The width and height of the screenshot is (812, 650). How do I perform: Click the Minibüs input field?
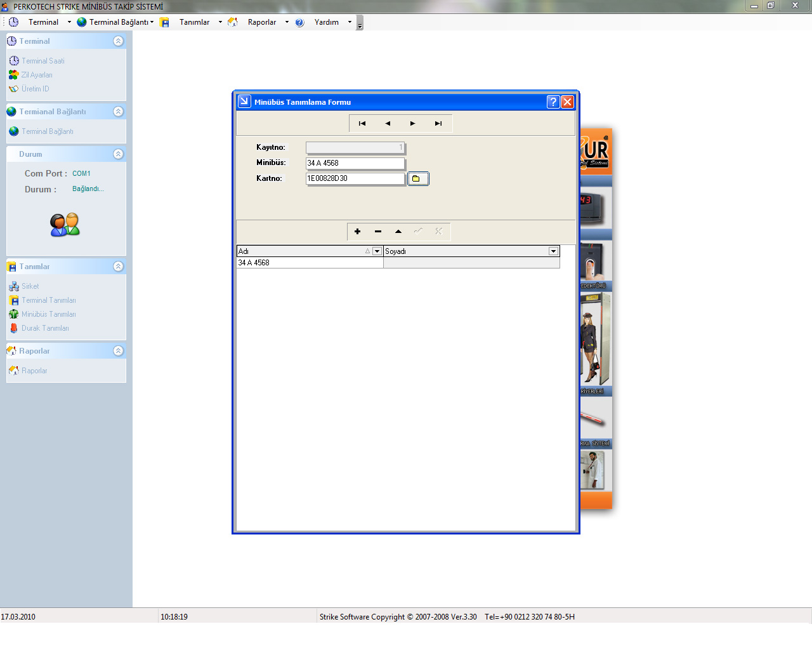[x=355, y=163]
